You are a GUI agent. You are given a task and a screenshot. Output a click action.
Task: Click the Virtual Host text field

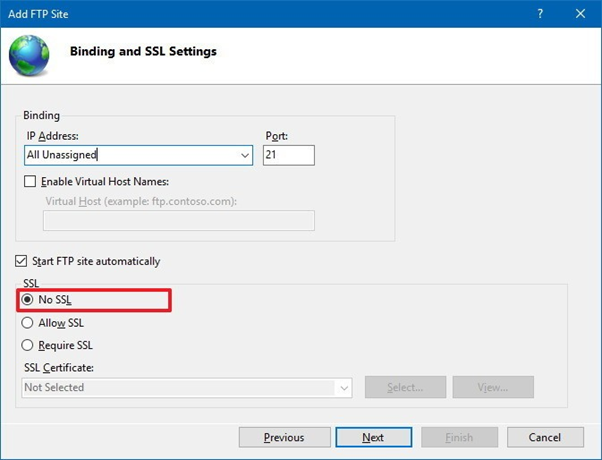179,220
